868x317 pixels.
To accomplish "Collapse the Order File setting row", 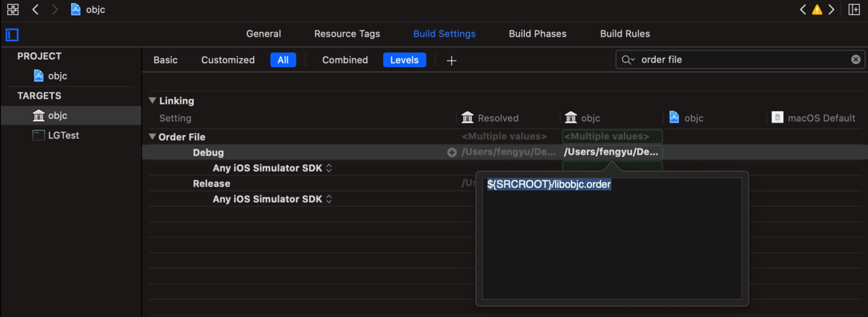I will pyautogui.click(x=153, y=137).
